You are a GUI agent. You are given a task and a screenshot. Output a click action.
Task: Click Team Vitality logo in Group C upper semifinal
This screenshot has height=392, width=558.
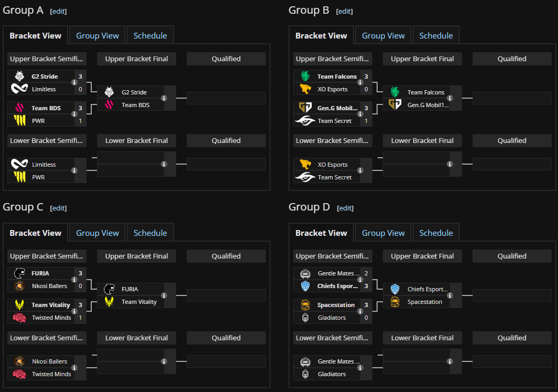tap(20, 305)
